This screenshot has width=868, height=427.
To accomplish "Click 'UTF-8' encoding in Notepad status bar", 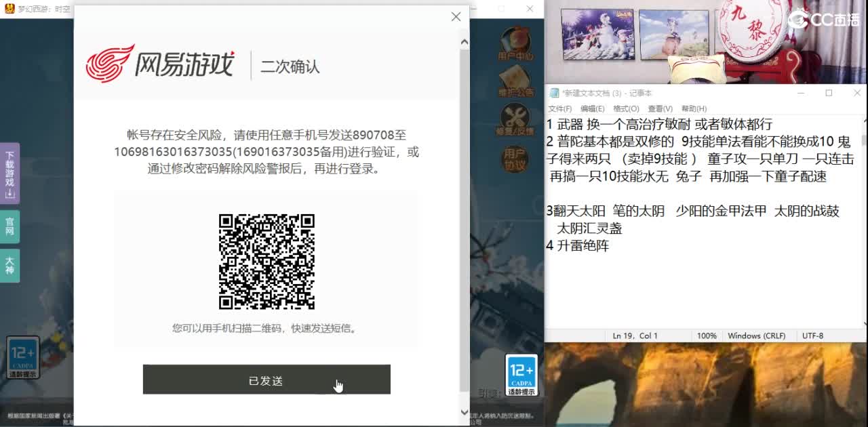I will (812, 335).
